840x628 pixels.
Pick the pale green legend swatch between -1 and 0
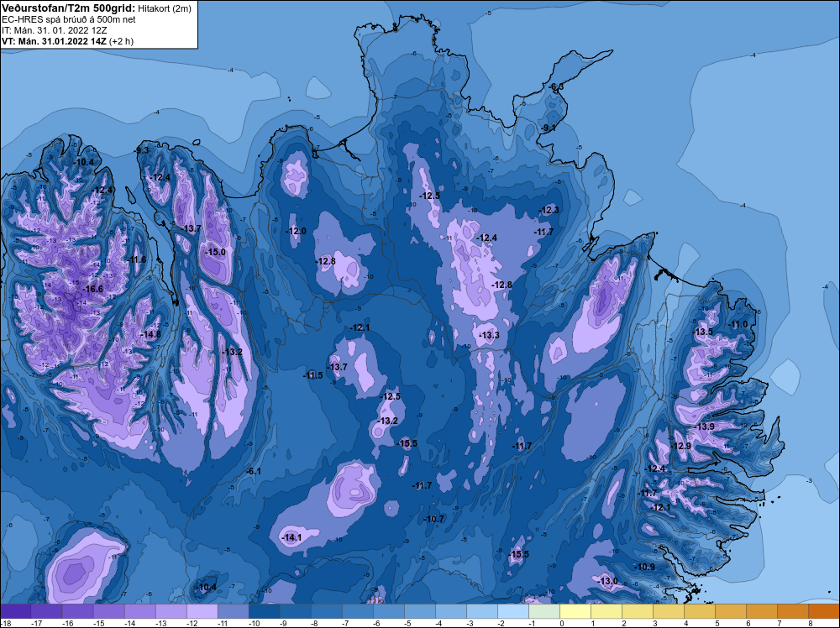tap(543, 611)
